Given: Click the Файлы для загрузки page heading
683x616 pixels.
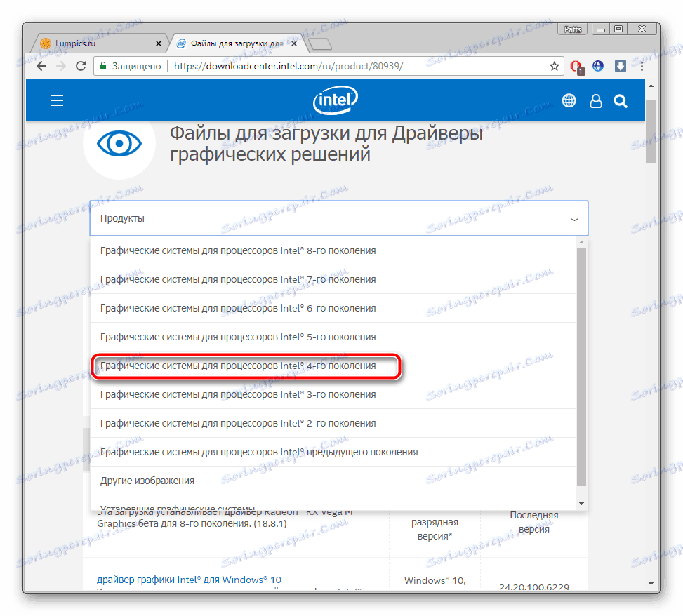Looking at the screenshot, I should 326,144.
